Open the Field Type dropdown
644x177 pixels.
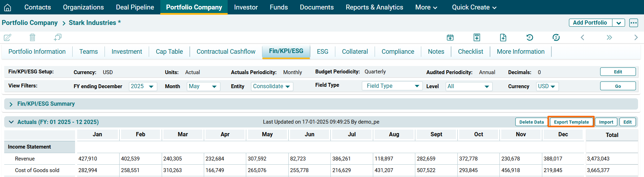coord(392,86)
